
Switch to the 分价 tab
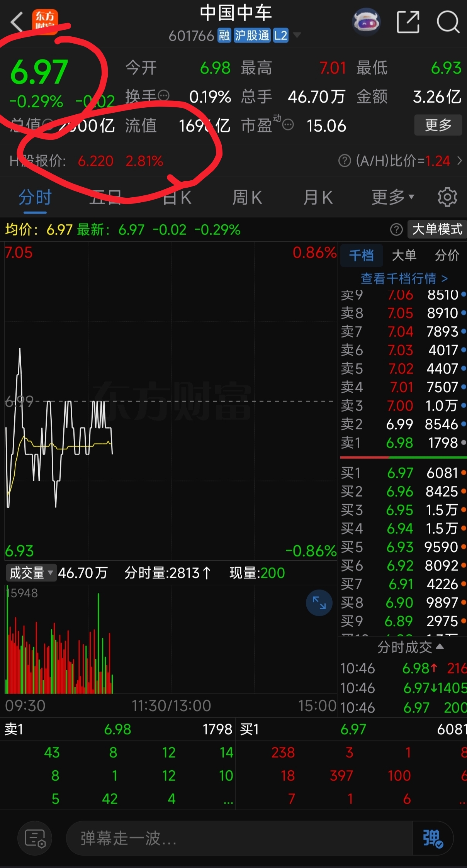coord(447,255)
